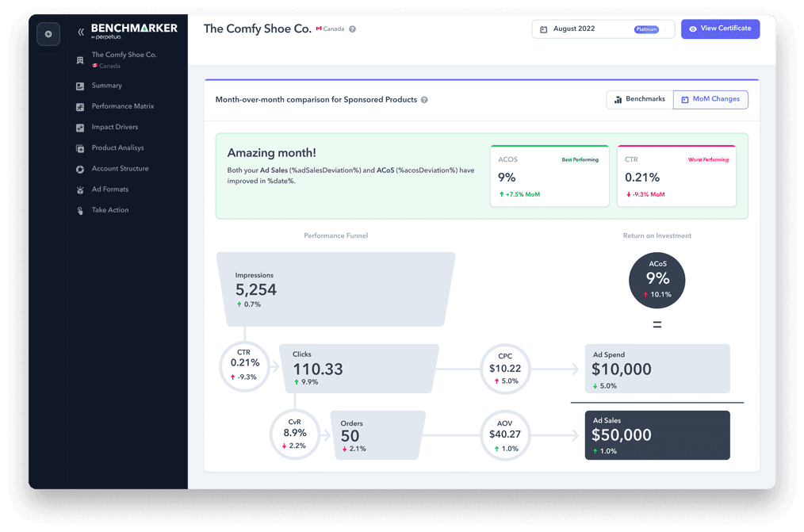Viewport: 804px width, 532px height.
Task: Click the plus icon in the far-left rail
Action: pyautogui.click(x=48, y=34)
